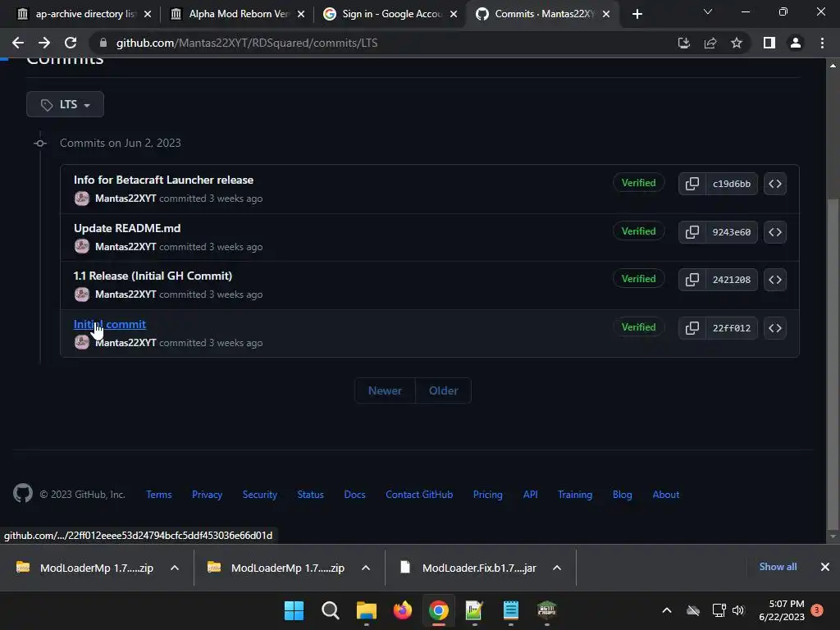The image size is (840, 630).
Task: Open the Terms footer link
Action: 158,495
